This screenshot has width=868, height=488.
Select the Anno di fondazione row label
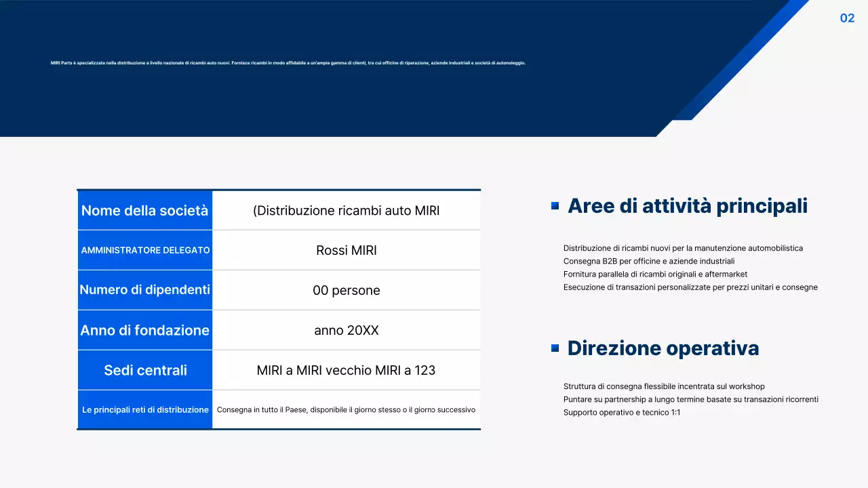[x=144, y=330]
